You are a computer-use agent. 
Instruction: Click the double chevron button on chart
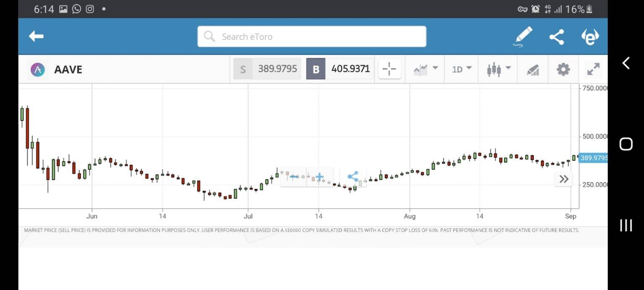(563, 179)
